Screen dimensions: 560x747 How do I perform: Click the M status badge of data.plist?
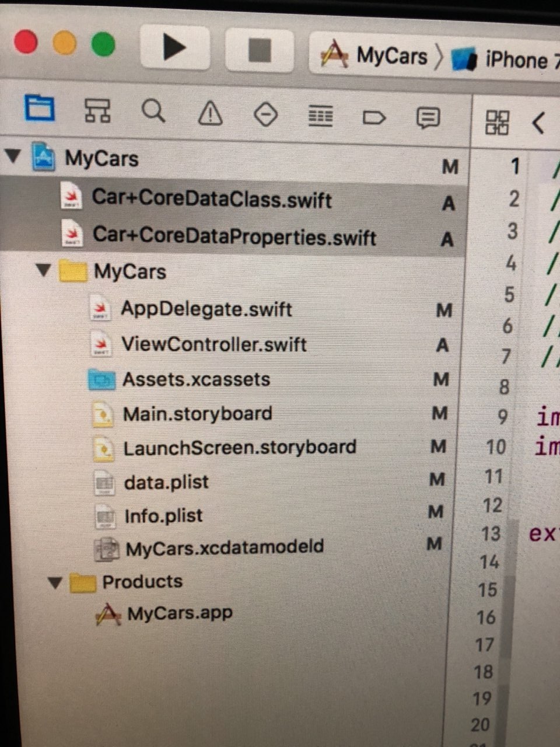point(437,480)
